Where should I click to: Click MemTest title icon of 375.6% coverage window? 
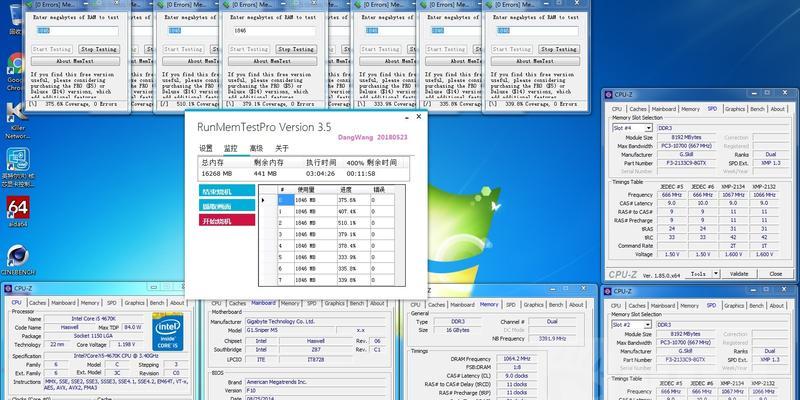[31, 5]
